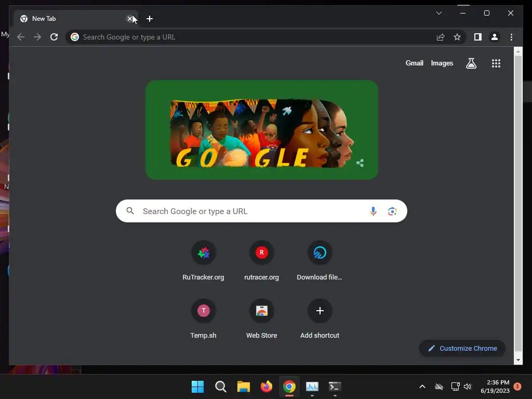Show hidden tray icons chevron
This screenshot has height=399, width=532.
coord(422,387)
